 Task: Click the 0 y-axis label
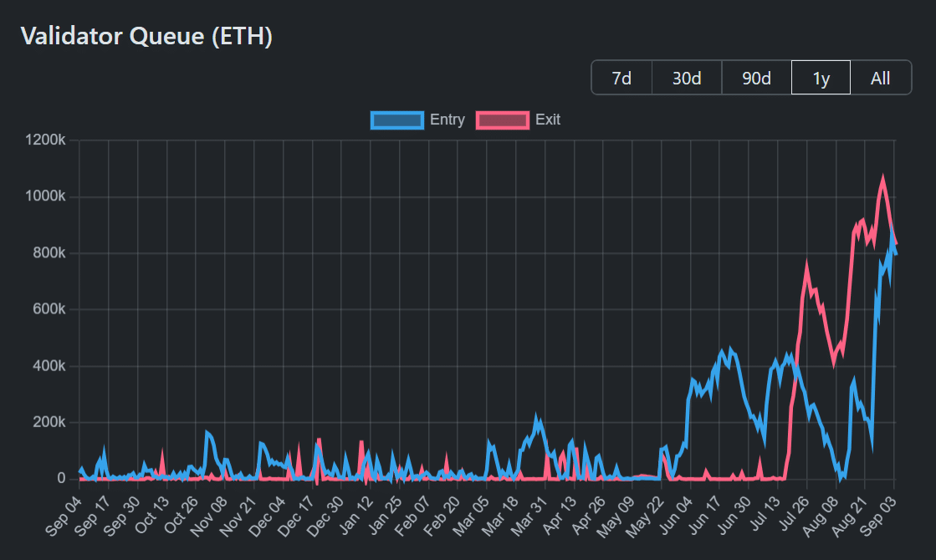click(61, 478)
